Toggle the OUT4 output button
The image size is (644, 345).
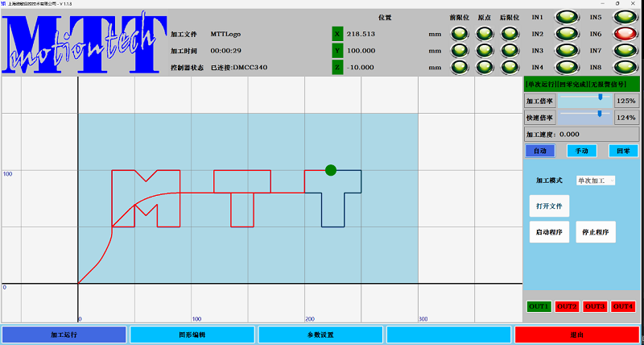[623, 306]
